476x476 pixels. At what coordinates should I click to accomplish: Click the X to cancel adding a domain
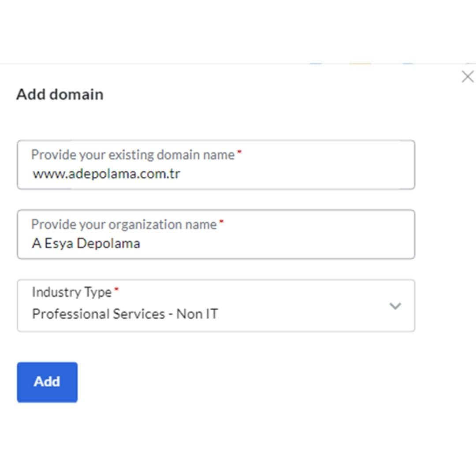pyautogui.click(x=468, y=76)
